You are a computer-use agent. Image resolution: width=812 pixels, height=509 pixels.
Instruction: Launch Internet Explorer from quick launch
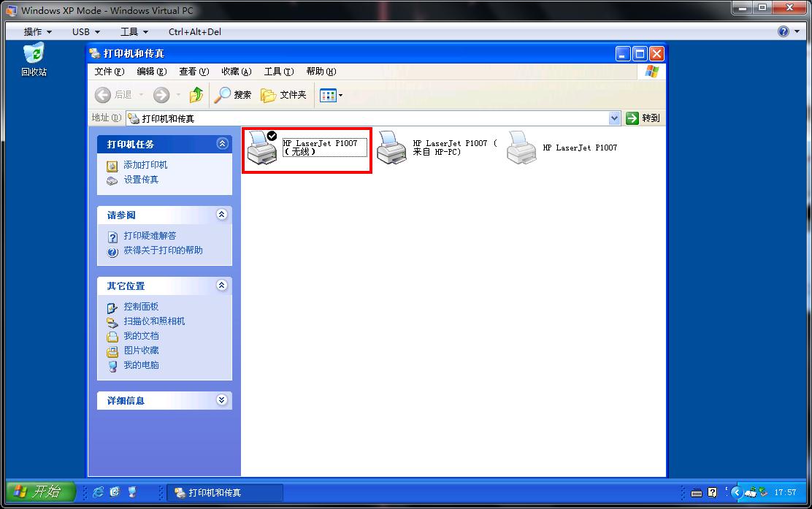point(98,492)
